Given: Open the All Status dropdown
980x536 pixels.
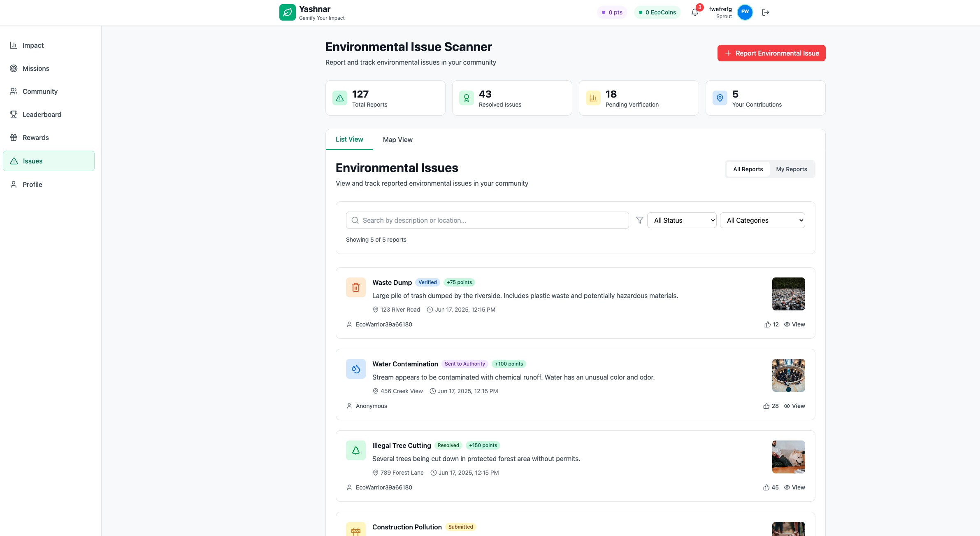Looking at the screenshot, I should [x=682, y=220].
